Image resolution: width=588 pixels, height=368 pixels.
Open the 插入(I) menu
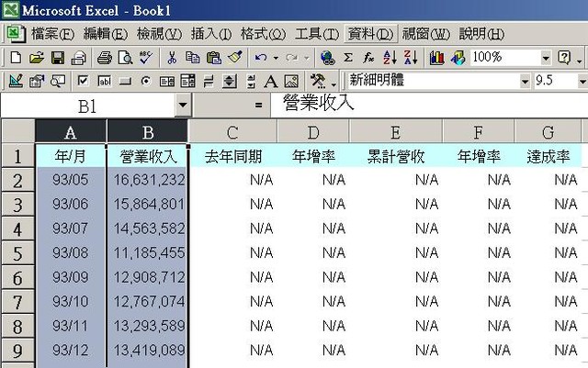[x=211, y=34]
